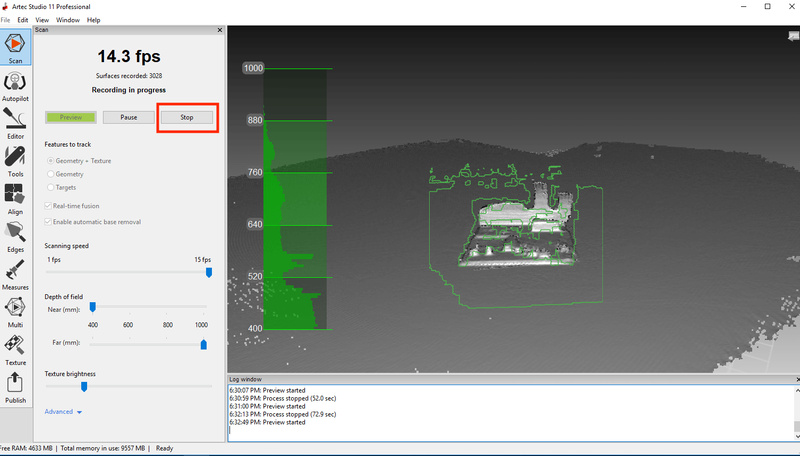The height and width of the screenshot is (456, 800).
Task: Open the Tools panel icon
Action: [15, 159]
